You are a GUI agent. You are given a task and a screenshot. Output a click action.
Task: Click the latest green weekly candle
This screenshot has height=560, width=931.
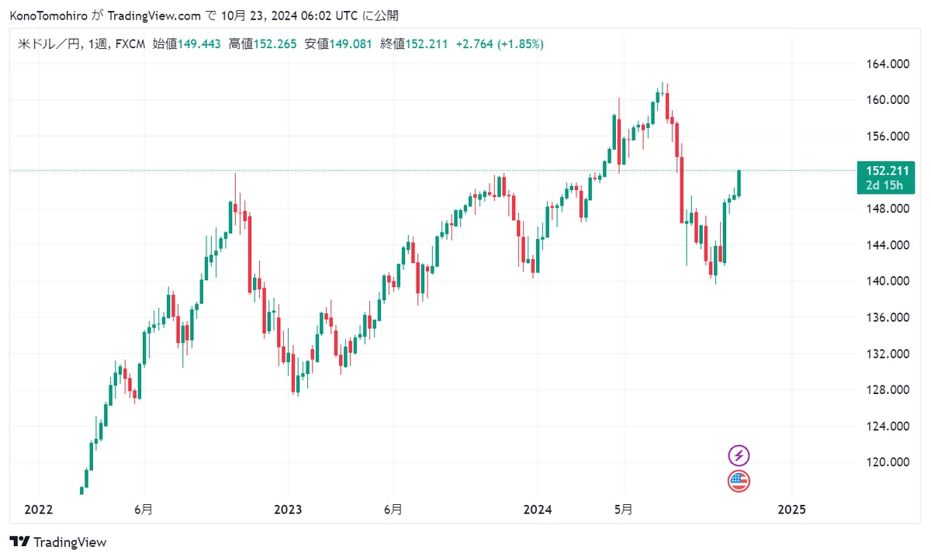pos(739,183)
